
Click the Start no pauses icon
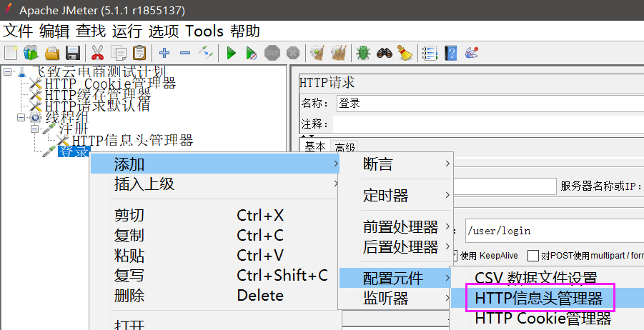click(x=252, y=53)
